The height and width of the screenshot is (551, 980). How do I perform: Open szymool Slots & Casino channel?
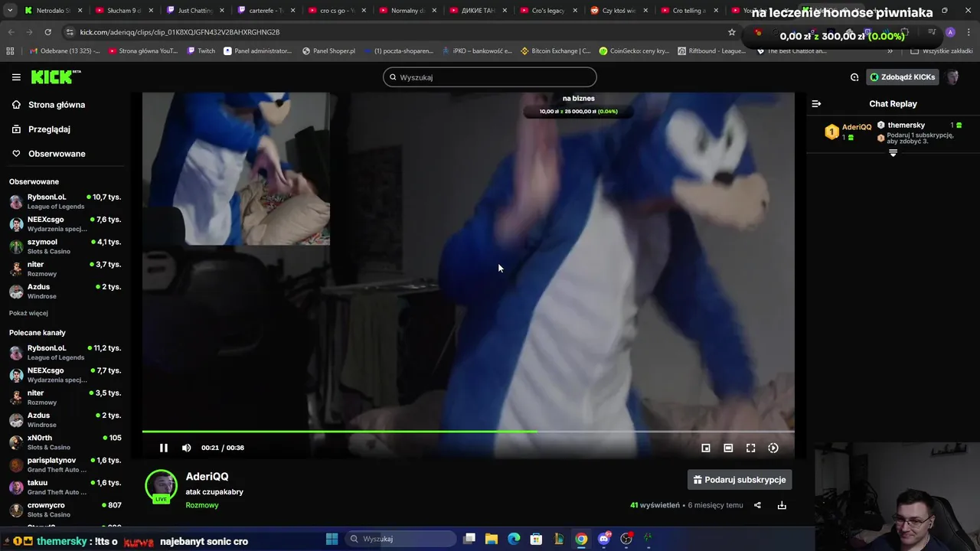65,246
